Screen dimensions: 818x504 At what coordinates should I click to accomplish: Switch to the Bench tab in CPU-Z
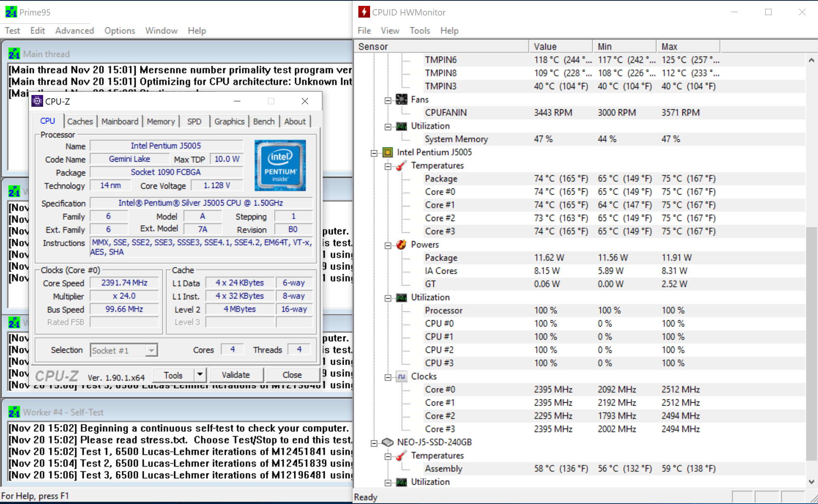tap(264, 121)
